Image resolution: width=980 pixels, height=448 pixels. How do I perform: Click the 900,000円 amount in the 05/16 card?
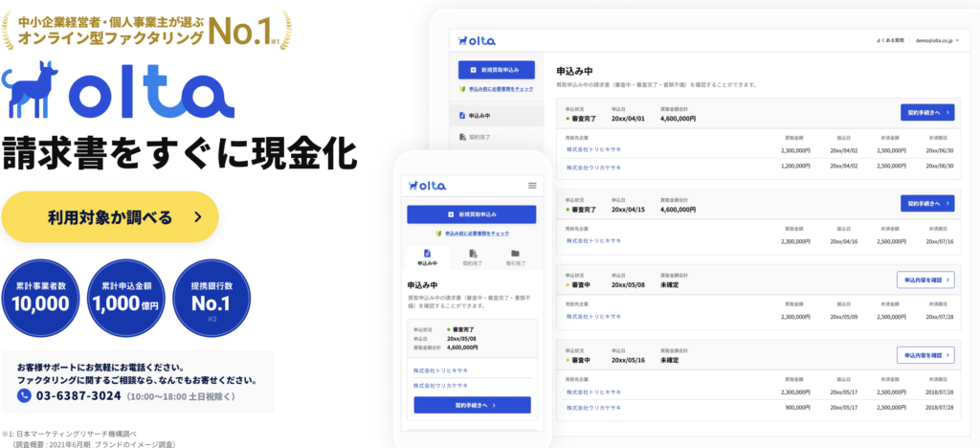point(797,408)
